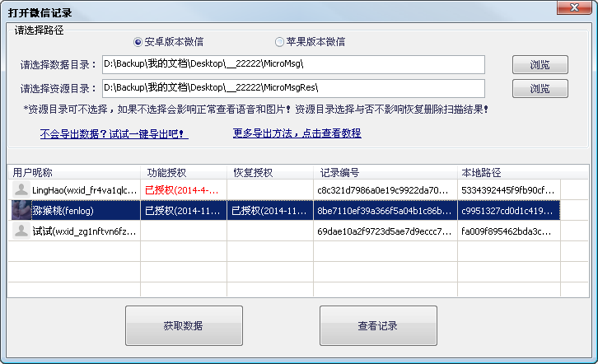The width and height of the screenshot is (598, 364).
Task: Click the 试试 user avatar icon
Action: click(x=21, y=231)
